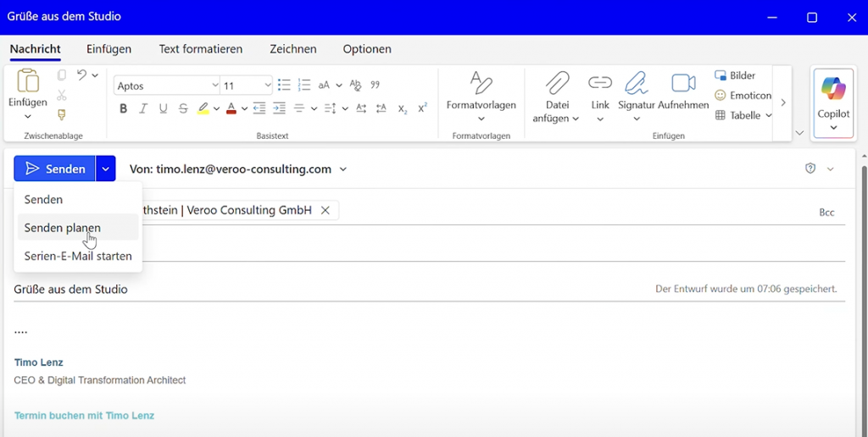
Task: Click the shield icon beside the sender row
Action: coord(810,169)
